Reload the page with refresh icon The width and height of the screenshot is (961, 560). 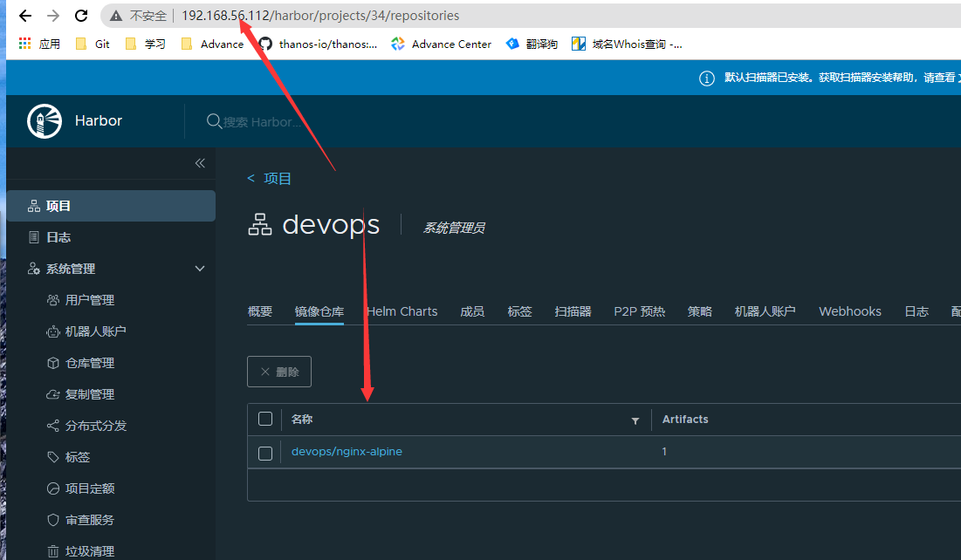[81, 16]
